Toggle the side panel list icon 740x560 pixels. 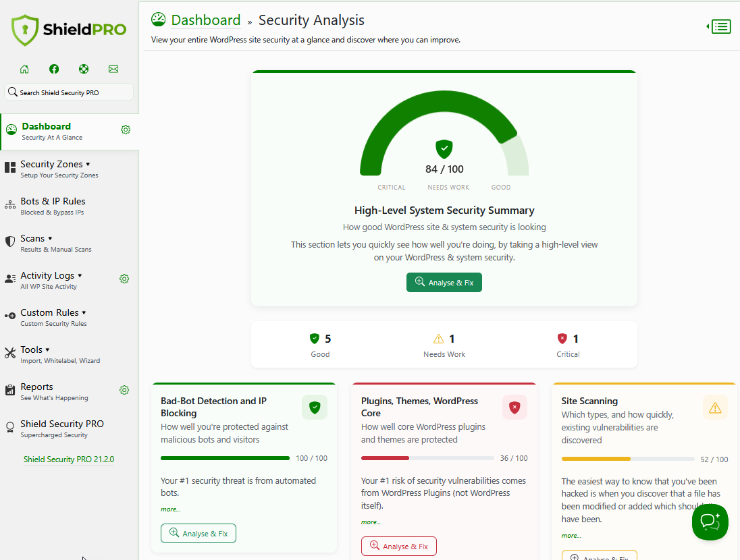719,26
